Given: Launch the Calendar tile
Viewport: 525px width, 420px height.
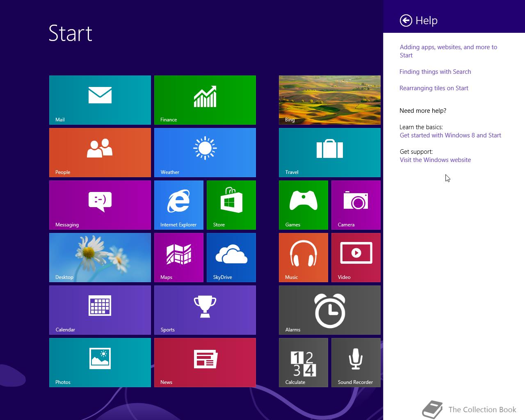Looking at the screenshot, I should click(x=100, y=310).
